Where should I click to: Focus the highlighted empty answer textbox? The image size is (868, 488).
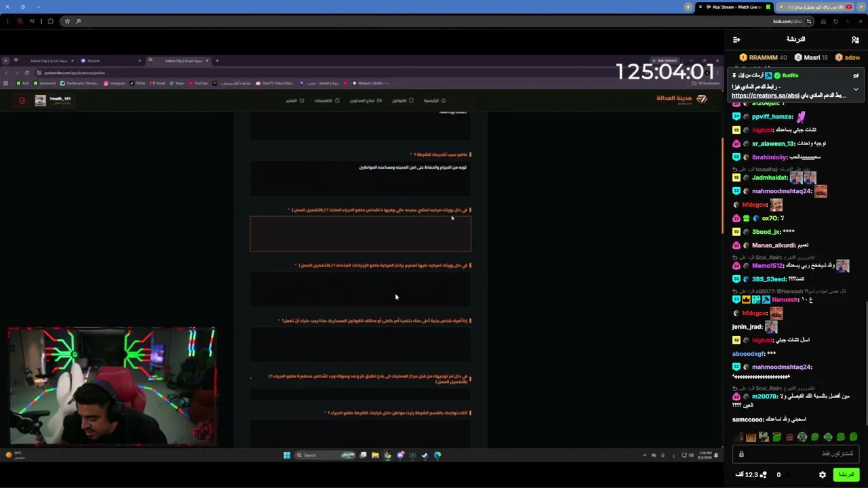(x=360, y=234)
